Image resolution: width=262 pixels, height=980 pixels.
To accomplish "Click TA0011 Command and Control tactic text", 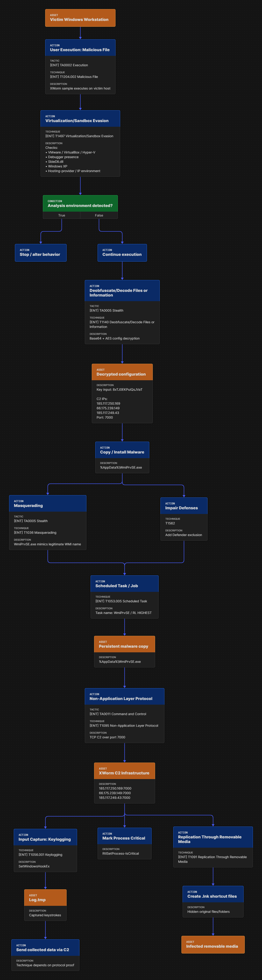I will (118, 714).
